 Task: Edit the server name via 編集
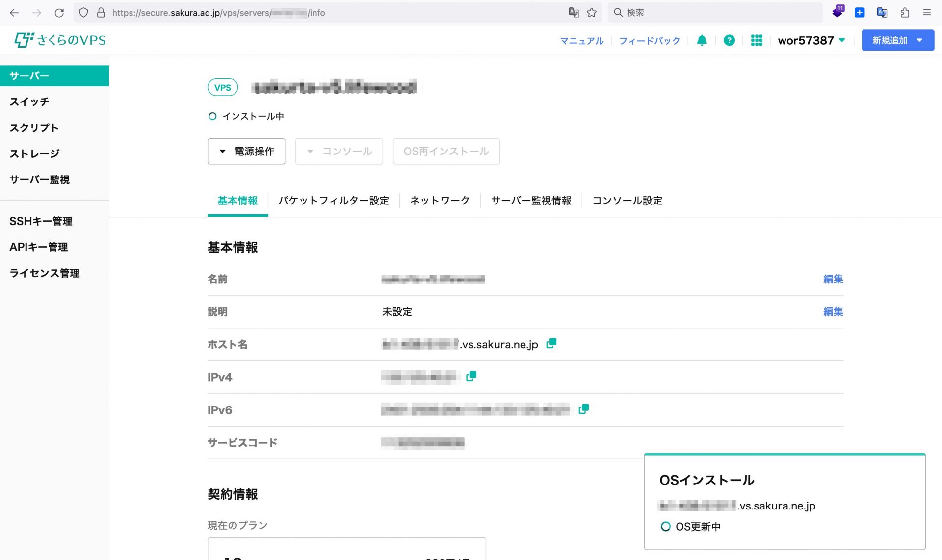833,279
